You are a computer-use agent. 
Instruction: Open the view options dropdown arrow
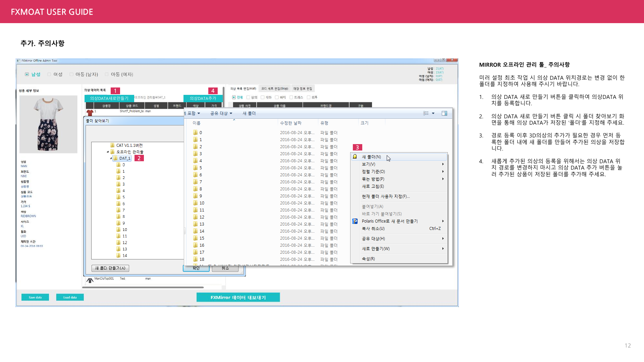433,113
